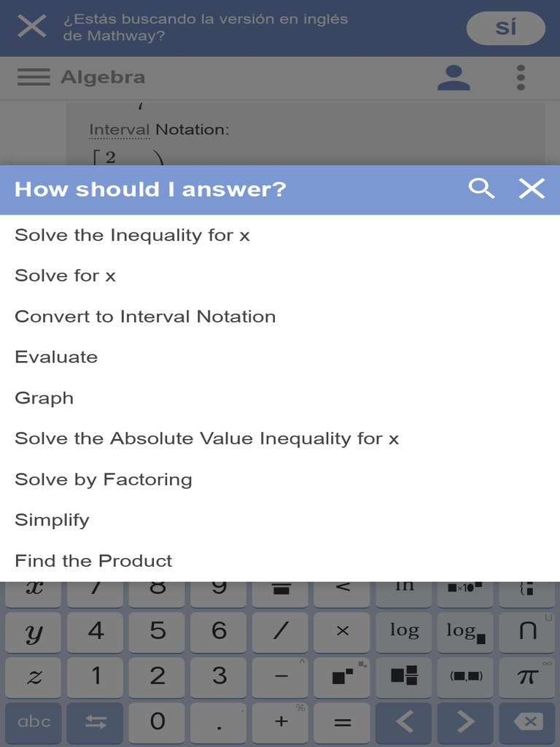This screenshot has width=560, height=747.
Task: Dismiss the Spanish language banner
Action: tap(32, 27)
